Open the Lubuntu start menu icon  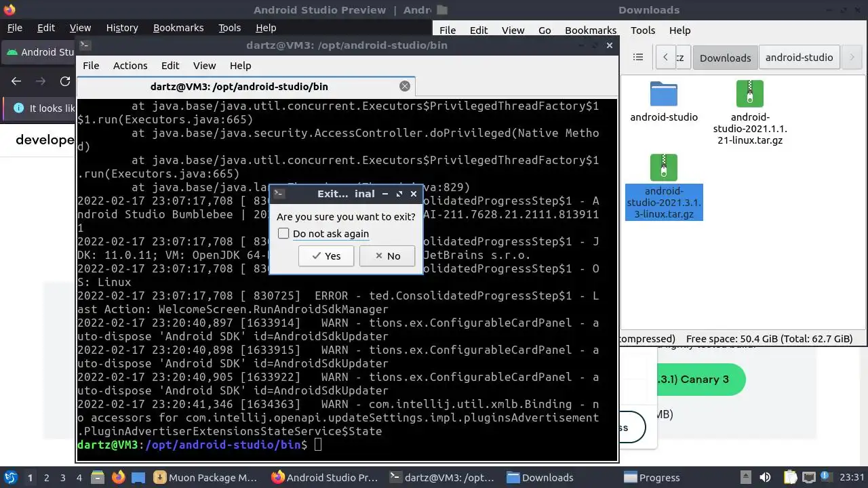point(10,477)
